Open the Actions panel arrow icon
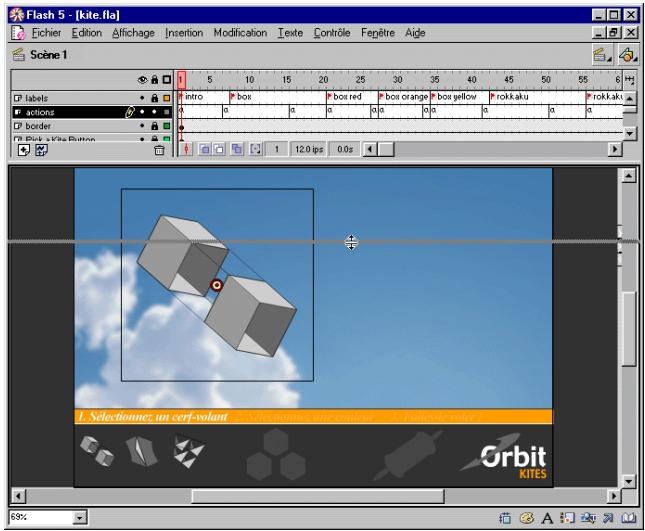The image size is (645, 531). pyautogui.click(x=608, y=518)
